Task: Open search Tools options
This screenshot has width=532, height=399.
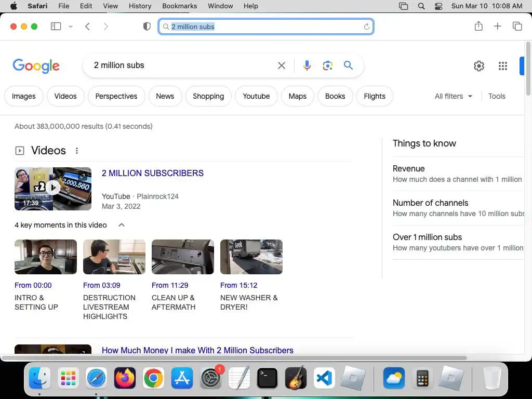Action: tap(497, 96)
